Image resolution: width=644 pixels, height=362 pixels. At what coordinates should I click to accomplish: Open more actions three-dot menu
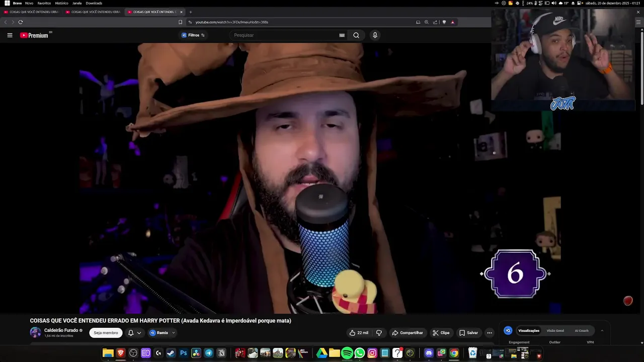pos(490,333)
